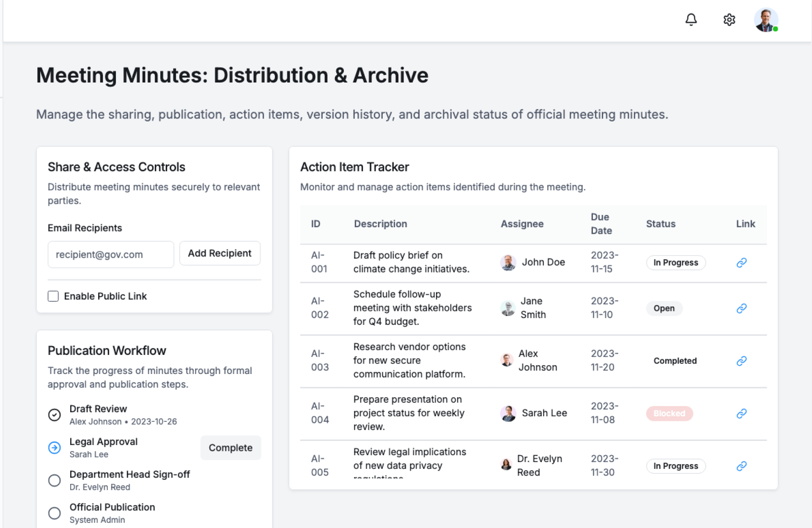Open link icon for action item AI-004
The width and height of the screenshot is (812, 528).
point(741,413)
